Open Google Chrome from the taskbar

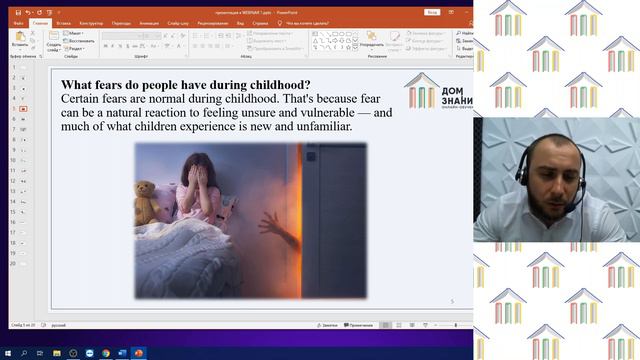[x=106, y=353]
